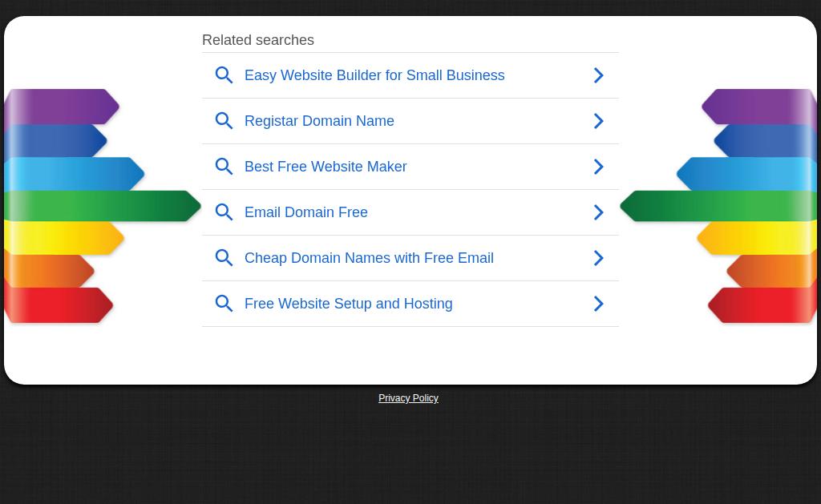This screenshot has width=821, height=504.
Task: Open Easy Website Builder for Small Business link
Action: (374, 75)
